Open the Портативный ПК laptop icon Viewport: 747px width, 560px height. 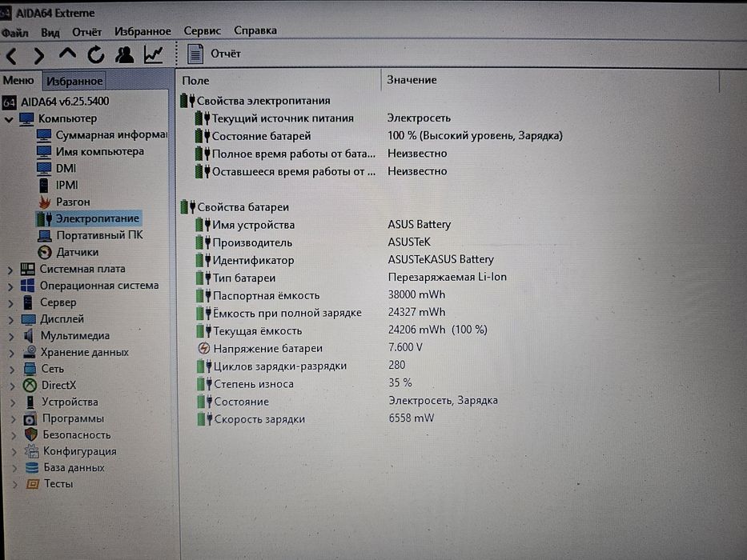(x=45, y=235)
